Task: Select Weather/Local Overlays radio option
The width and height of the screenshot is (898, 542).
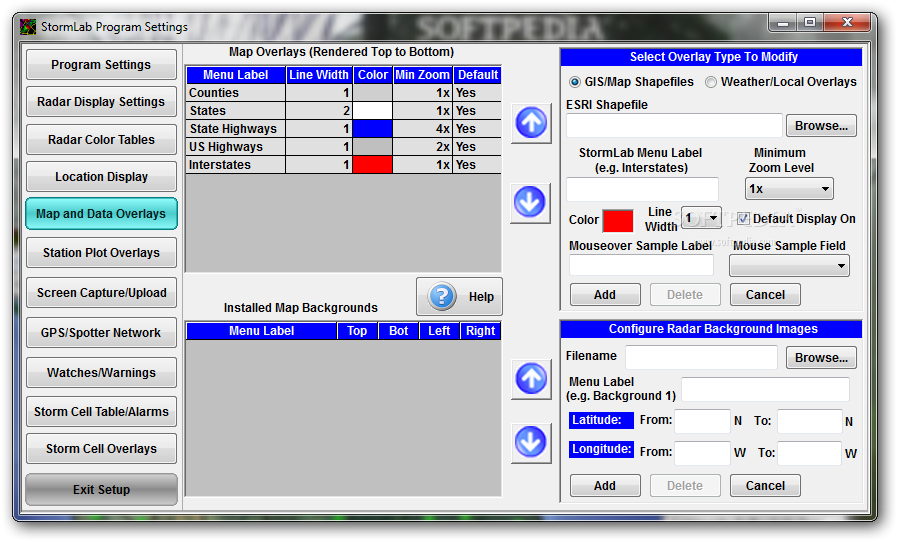Action: pos(711,82)
